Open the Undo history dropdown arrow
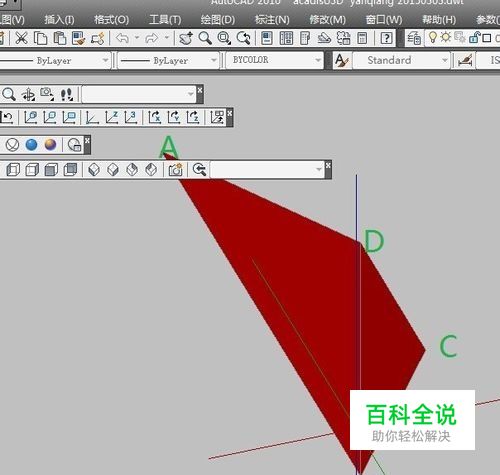 137,38
